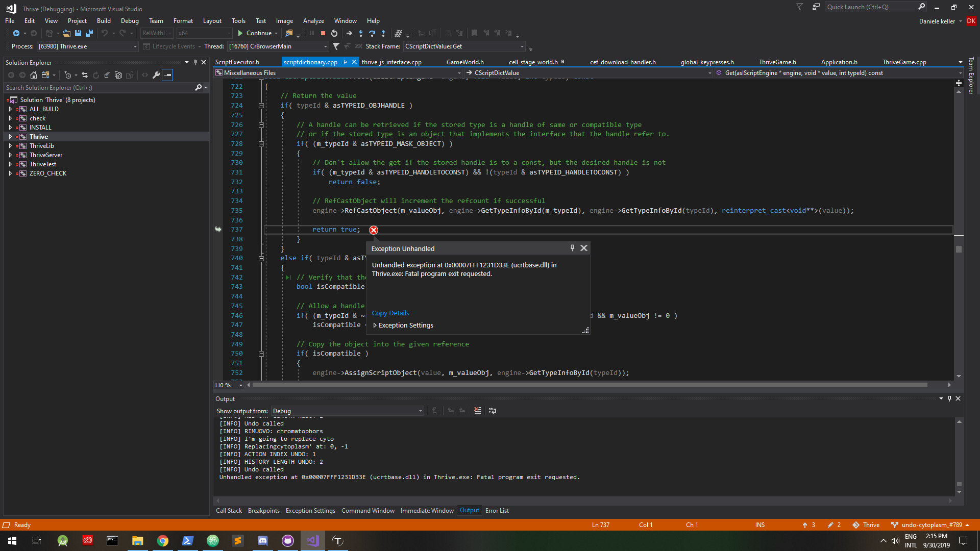Image resolution: width=980 pixels, height=551 pixels.
Task: Open the Thread selector dropdown
Action: pos(325,46)
